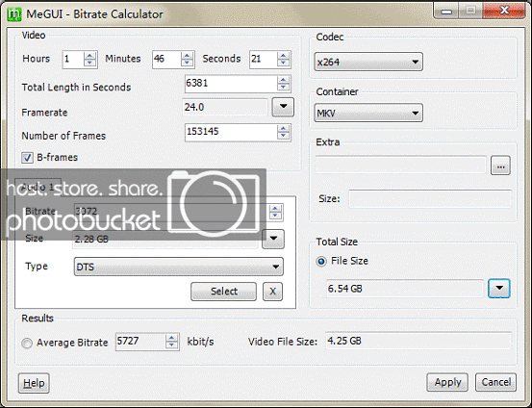Remove audio track with X button
This screenshot has width=532, height=408.
coord(273,292)
